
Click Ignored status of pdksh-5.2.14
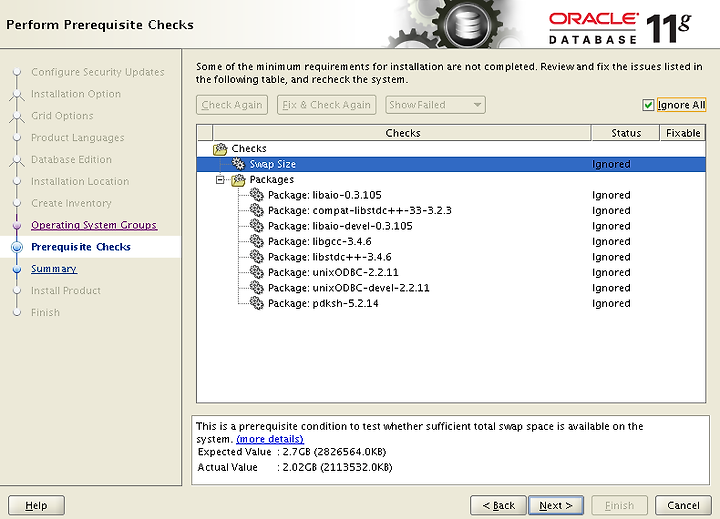pos(611,304)
